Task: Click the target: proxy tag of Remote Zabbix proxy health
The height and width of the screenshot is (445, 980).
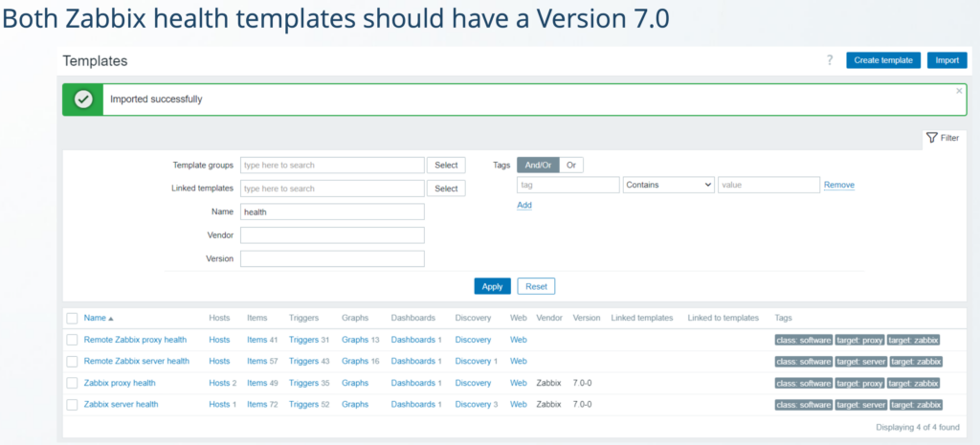Action: 860,340
